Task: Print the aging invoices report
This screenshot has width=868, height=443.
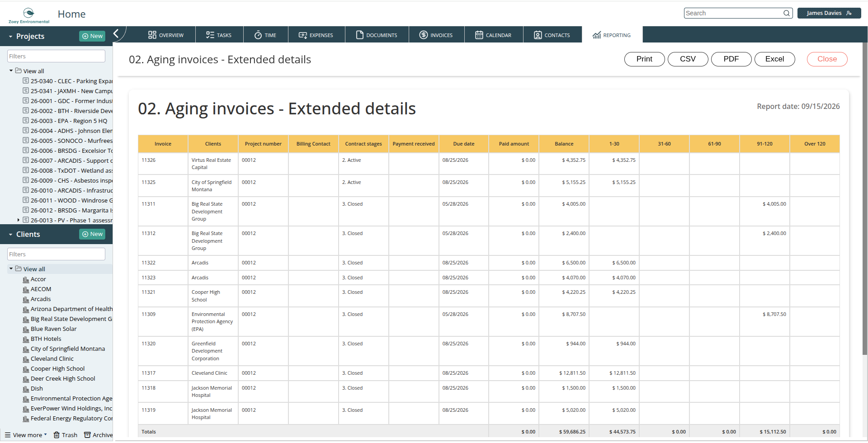Action: coord(644,59)
